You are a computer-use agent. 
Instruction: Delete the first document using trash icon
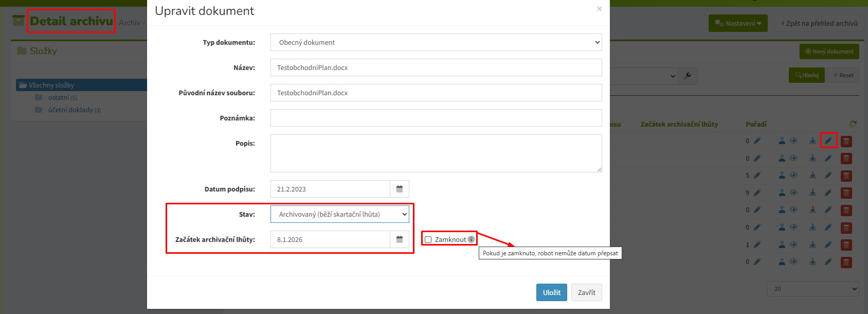point(846,141)
